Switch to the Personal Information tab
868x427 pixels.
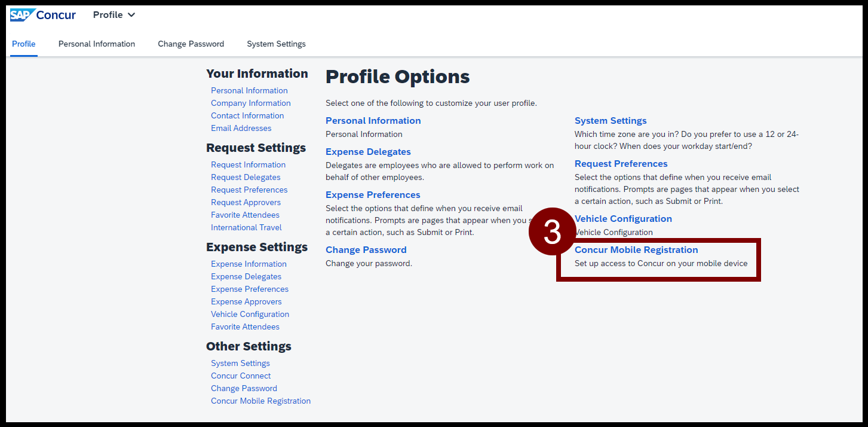[97, 44]
